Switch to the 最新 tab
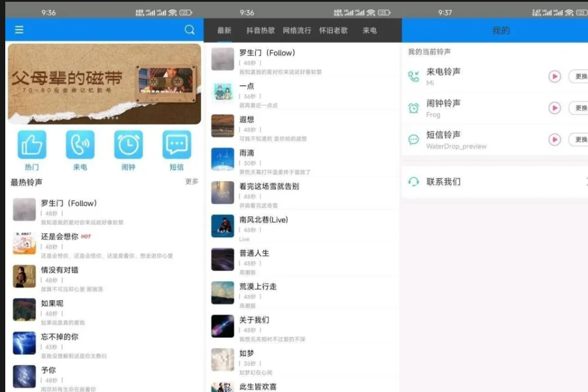The image size is (588, 392). [224, 30]
